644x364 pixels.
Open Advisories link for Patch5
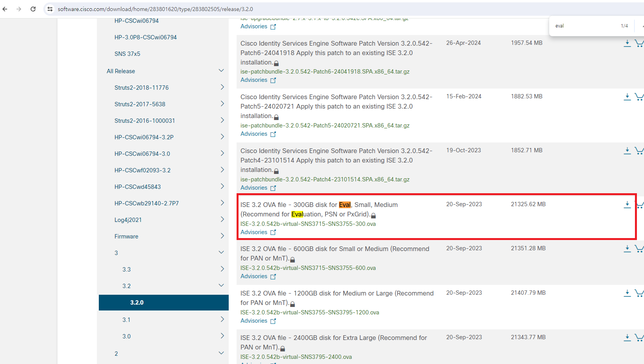coord(258,134)
